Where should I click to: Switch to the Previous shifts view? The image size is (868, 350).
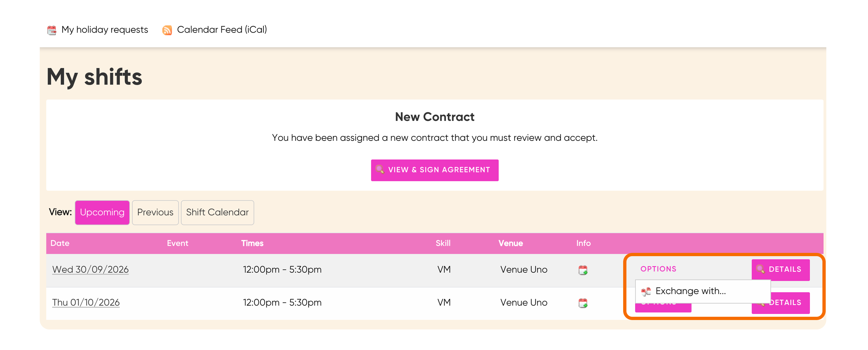point(155,212)
